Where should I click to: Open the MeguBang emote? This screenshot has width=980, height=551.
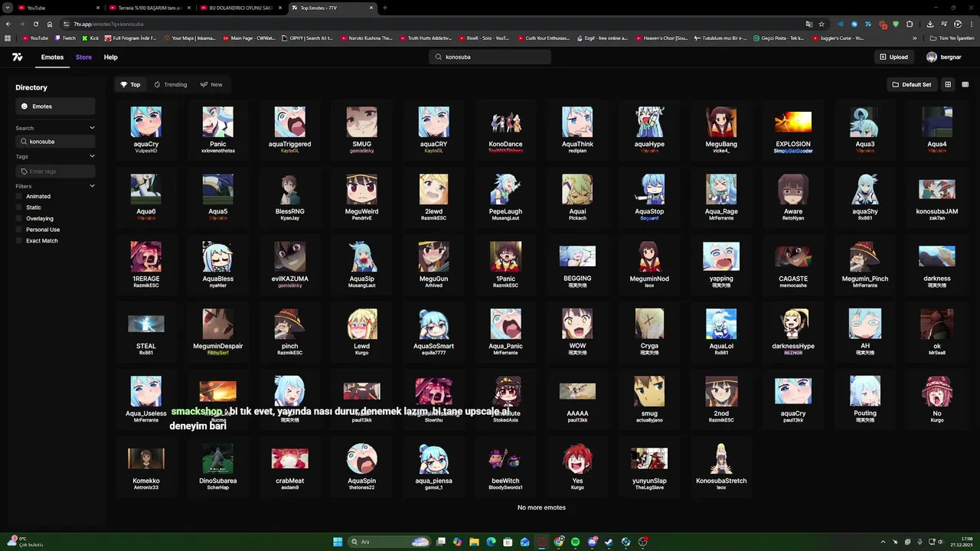click(721, 129)
